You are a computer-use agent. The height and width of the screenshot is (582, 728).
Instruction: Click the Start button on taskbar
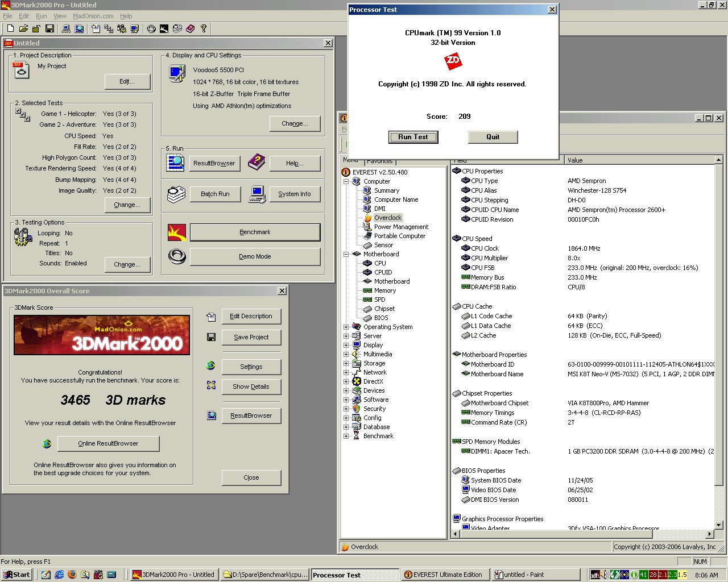click(16, 575)
